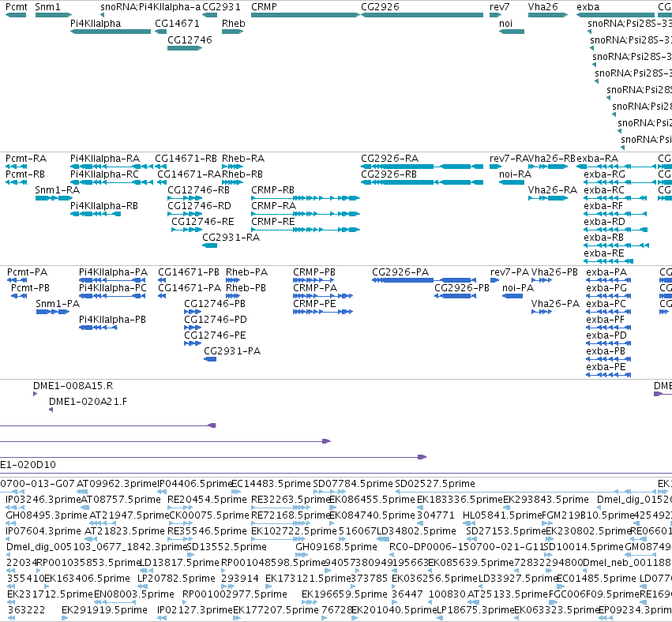Select the Vha26 gene bar
This screenshot has height=622, width=672.
(x=548, y=15)
